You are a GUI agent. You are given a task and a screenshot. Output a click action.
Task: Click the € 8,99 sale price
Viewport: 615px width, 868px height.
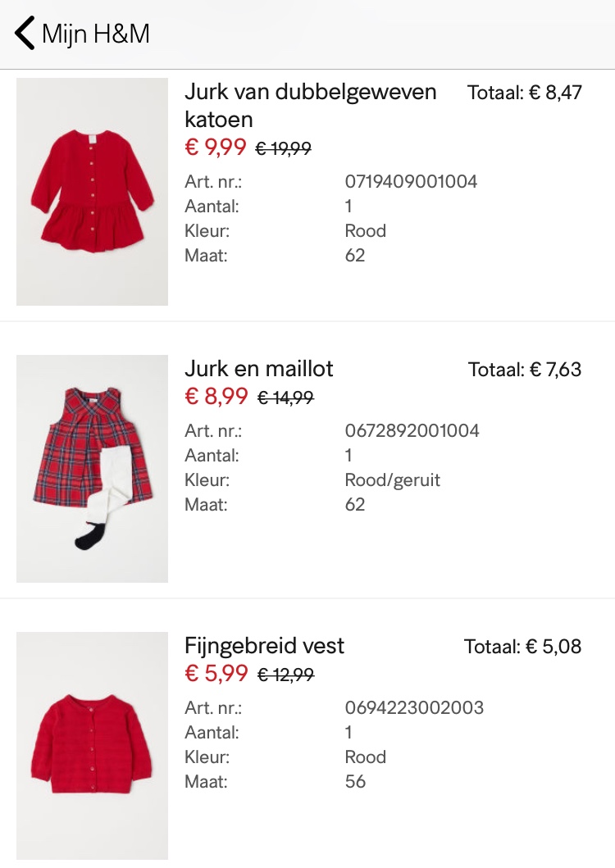pos(216,397)
